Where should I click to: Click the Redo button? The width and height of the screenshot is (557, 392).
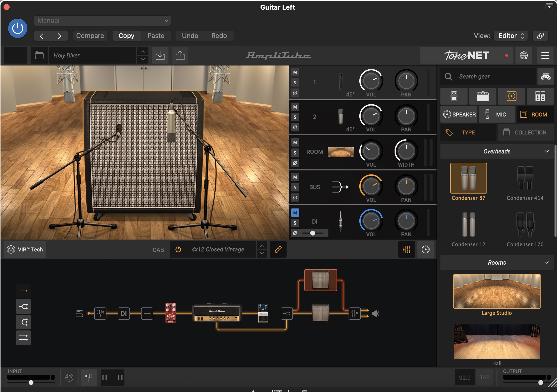(x=219, y=36)
